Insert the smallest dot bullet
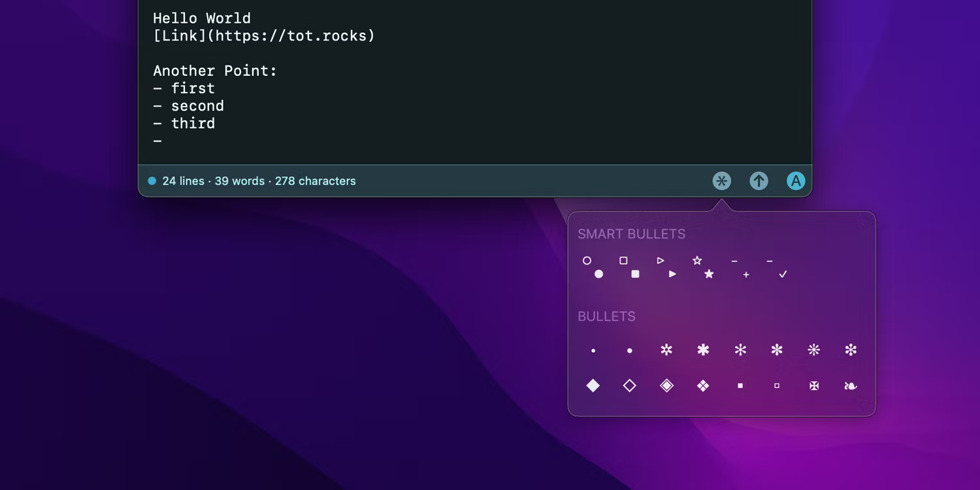 [593, 351]
